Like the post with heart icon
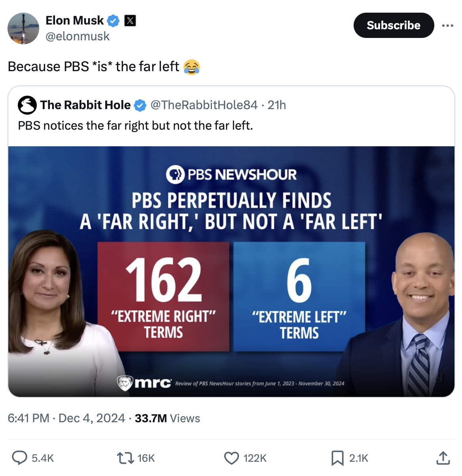462x476 pixels. click(x=231, y=458)
